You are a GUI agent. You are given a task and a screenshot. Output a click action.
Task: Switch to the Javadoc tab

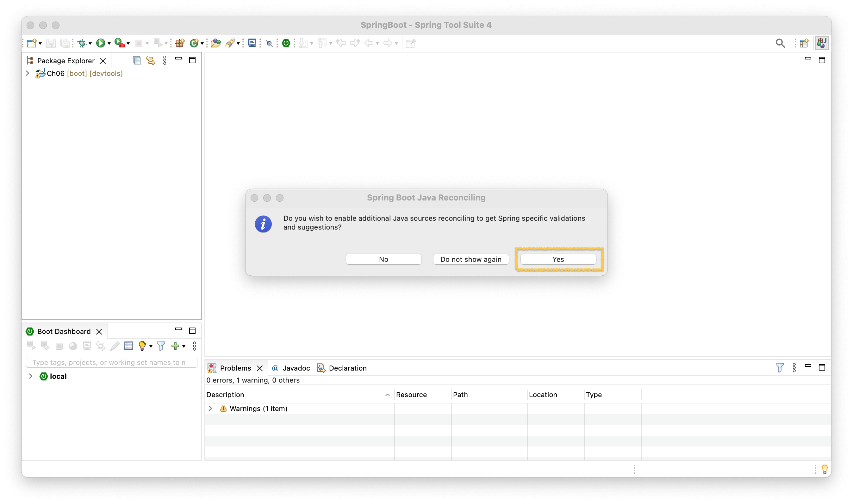point(292,368)
